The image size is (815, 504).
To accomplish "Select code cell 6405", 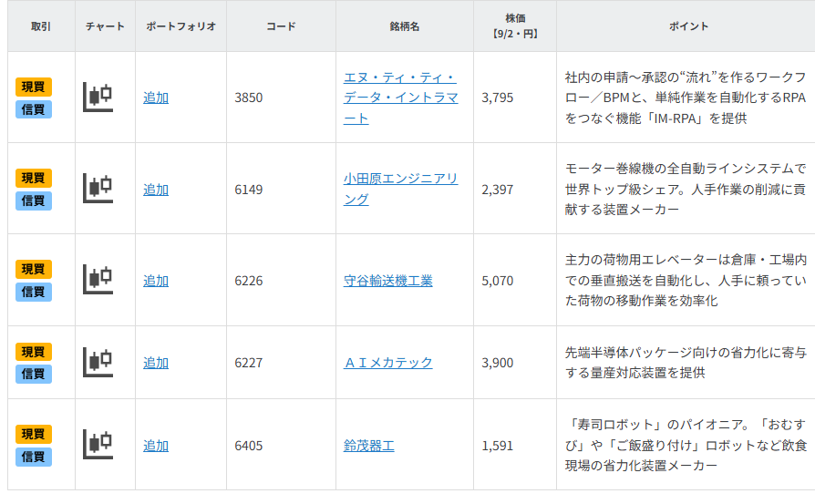I will (x=249, y=446).
